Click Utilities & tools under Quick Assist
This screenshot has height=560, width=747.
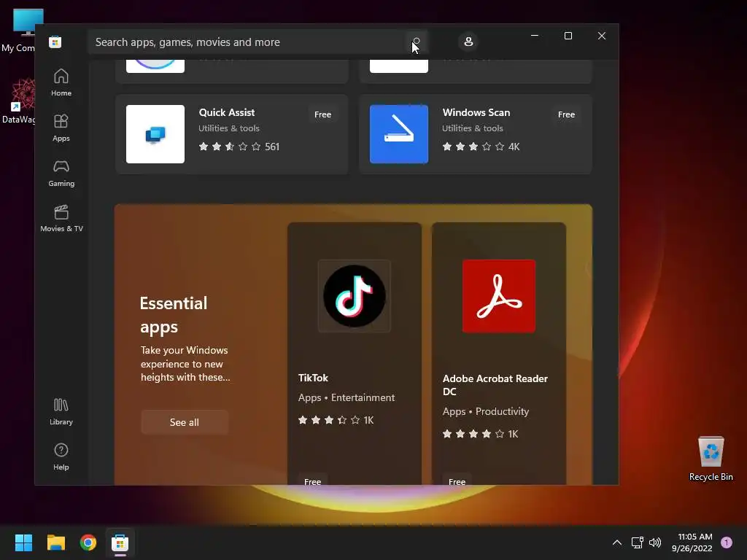[x=229, y=128]
